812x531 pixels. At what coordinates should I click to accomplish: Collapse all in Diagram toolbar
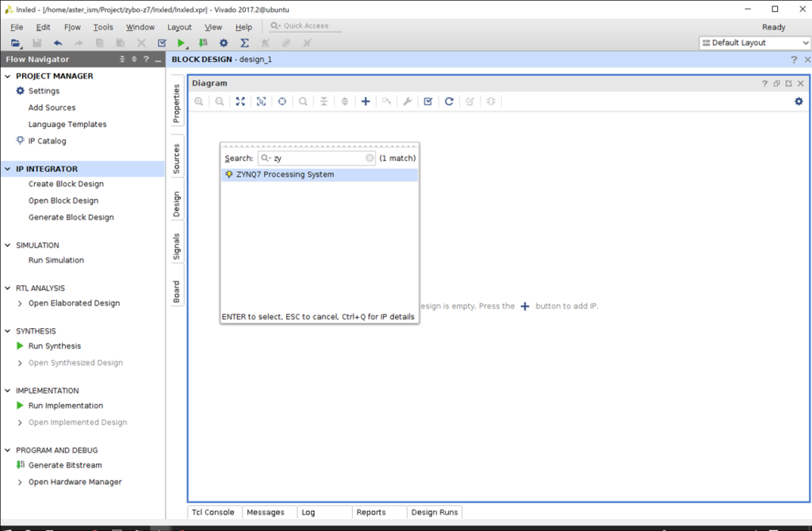[324, 101]
